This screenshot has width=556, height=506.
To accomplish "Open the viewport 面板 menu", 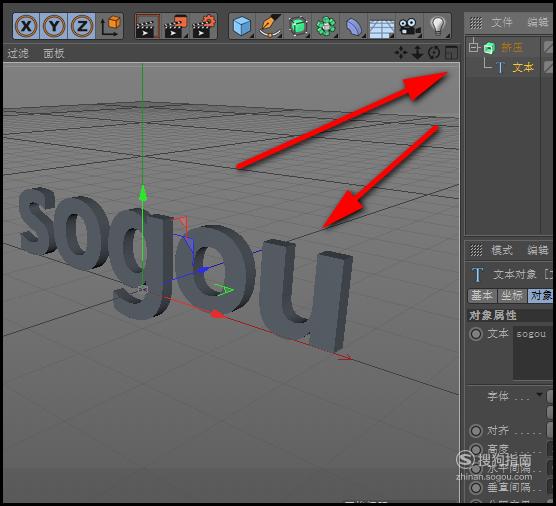I will pos(54,53).
